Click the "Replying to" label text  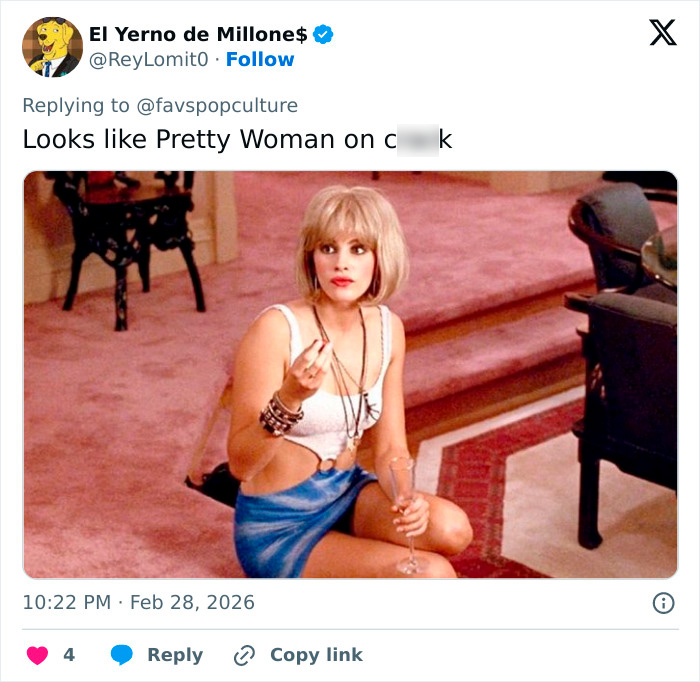pyautogui.click(x=75, y=105)
